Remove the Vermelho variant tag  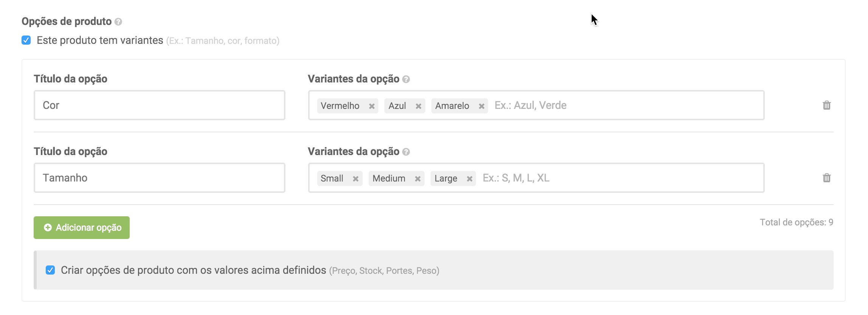point(372,106)
